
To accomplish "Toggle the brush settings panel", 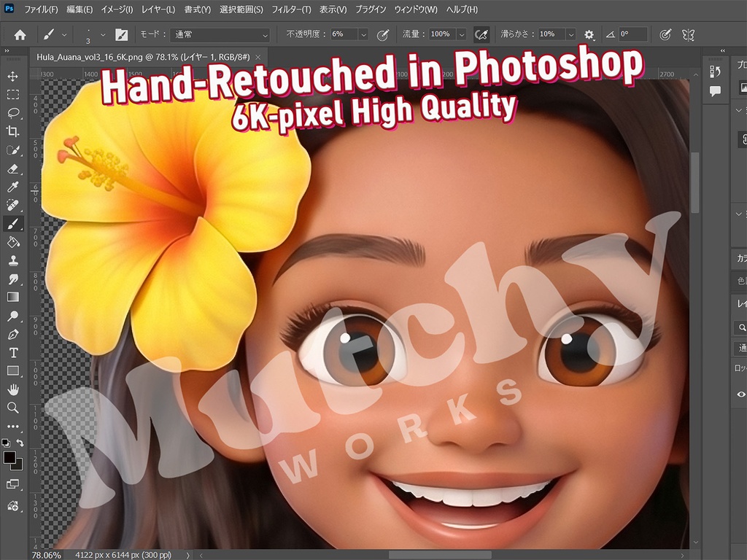I will 122,35.
